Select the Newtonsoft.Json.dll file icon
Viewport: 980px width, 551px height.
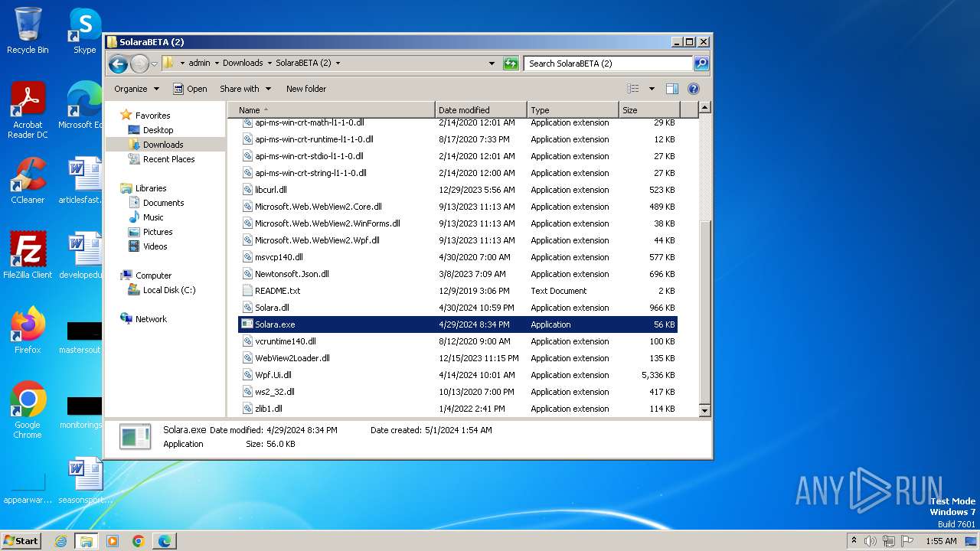point(247,274)
